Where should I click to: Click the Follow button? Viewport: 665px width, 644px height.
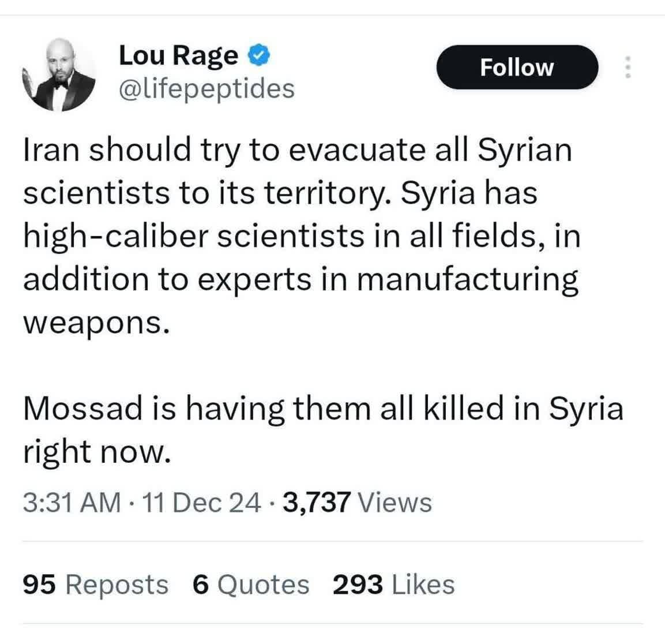click(517, 68)
